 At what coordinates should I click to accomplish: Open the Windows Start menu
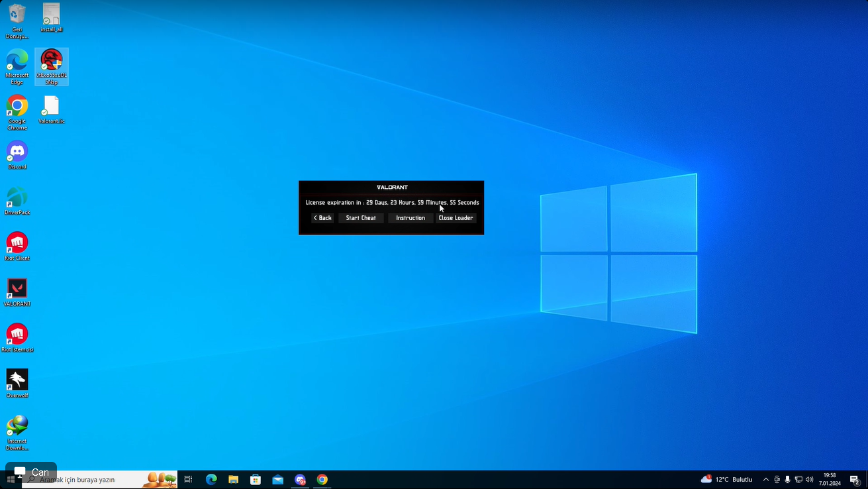[11, 479]
